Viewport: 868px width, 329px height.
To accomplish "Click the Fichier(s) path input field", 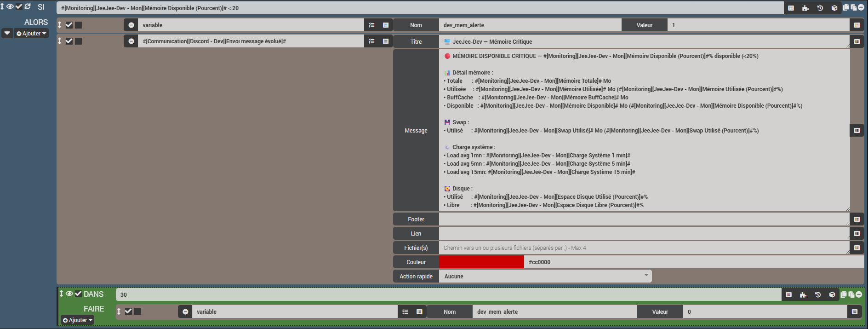I will click(644, 248).
